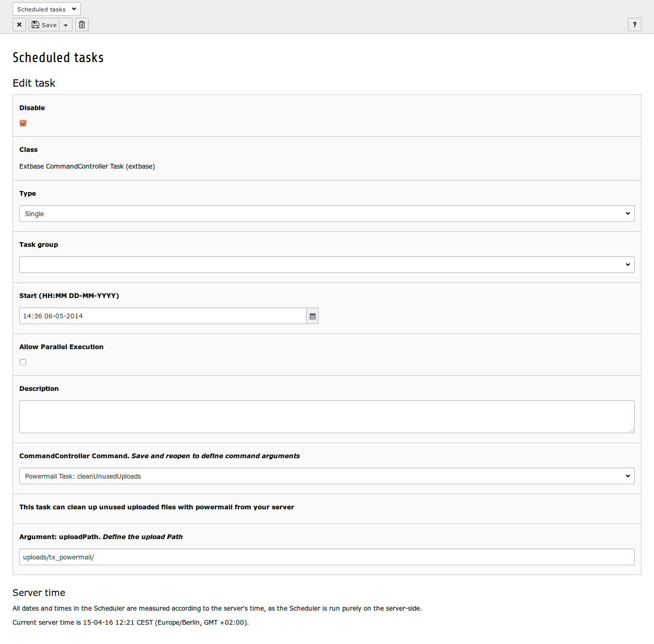This screenshot has height=644, width=654.
Task: Click the Start date and time field
Action: click(163, 316)
